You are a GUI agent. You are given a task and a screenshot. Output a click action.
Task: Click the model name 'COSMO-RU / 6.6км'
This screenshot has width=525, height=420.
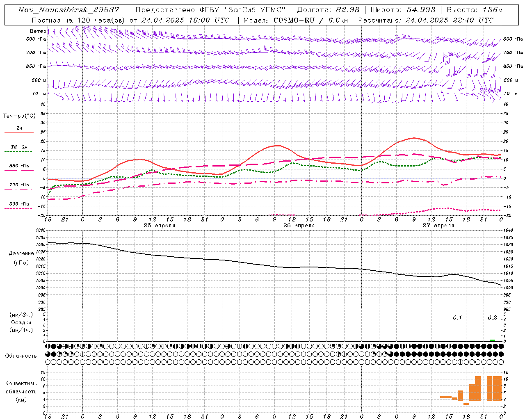coord(310,20)
